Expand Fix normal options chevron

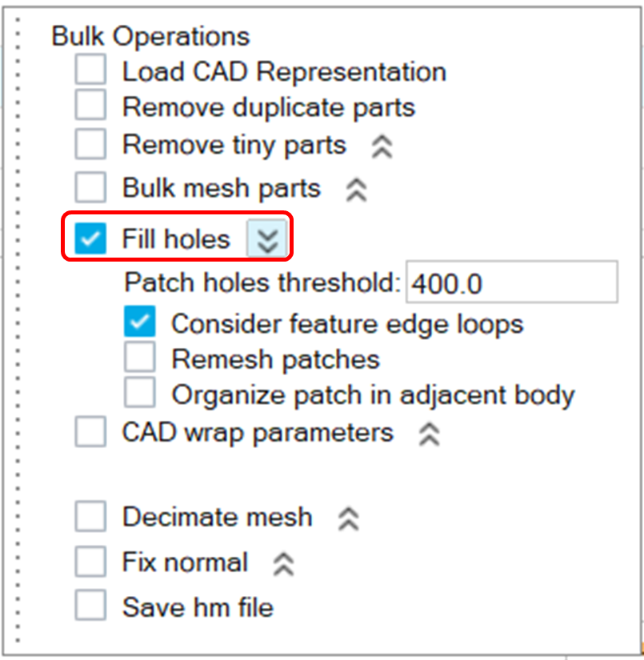point(283,564)
